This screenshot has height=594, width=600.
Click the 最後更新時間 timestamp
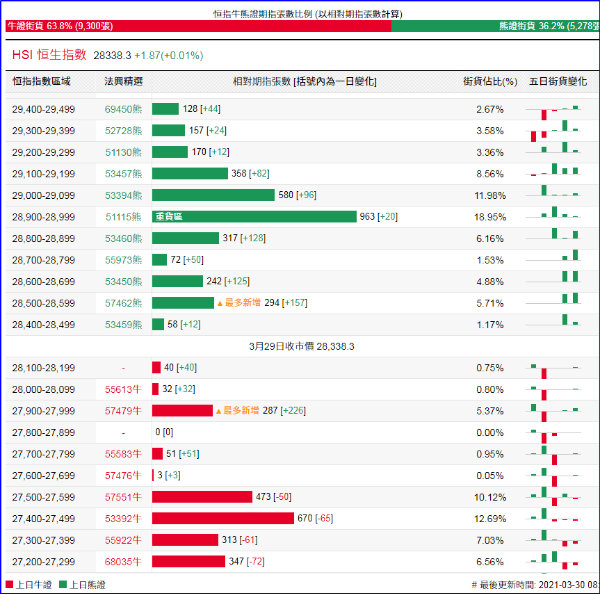tap(536, 585)
